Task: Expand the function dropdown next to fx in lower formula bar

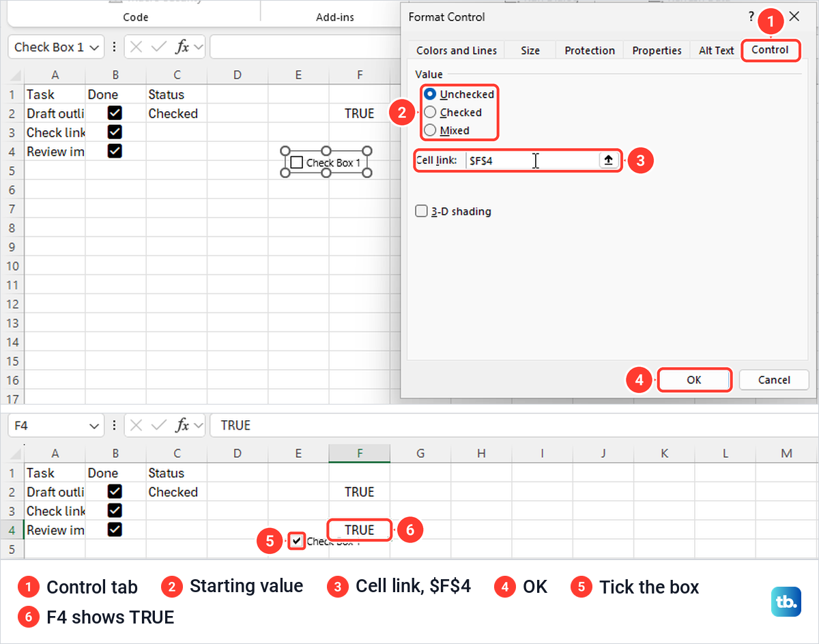Action: point(199,425)
